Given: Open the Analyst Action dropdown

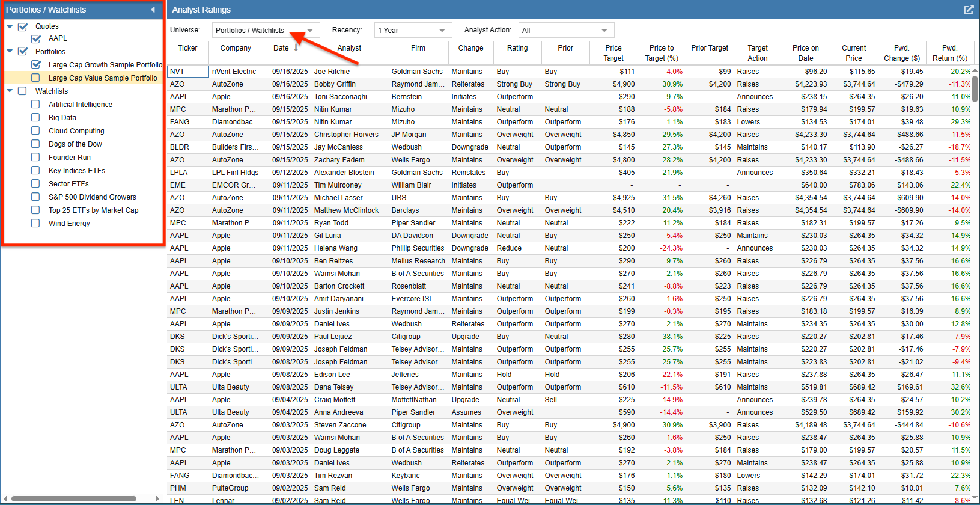Looking at the screenshot, I should click(566, 30).
